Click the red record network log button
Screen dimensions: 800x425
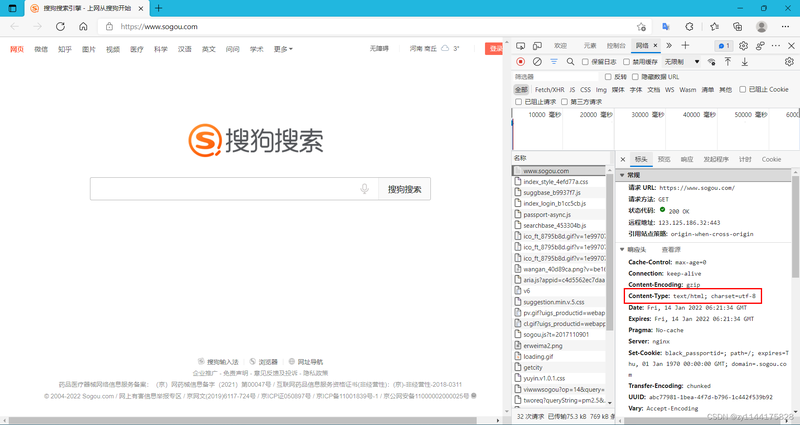coord(520,62)
